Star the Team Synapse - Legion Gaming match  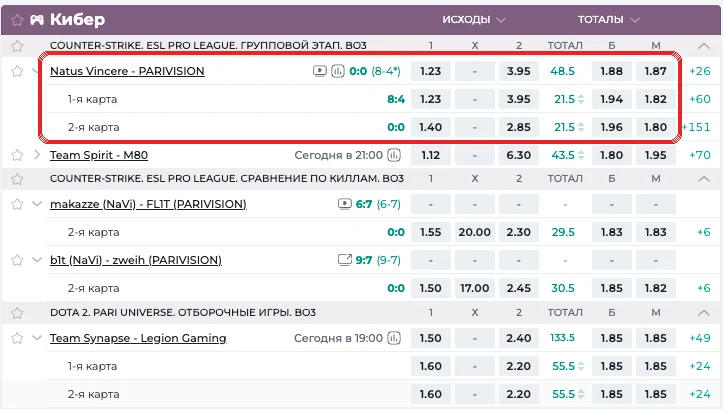tap(17, 338)
